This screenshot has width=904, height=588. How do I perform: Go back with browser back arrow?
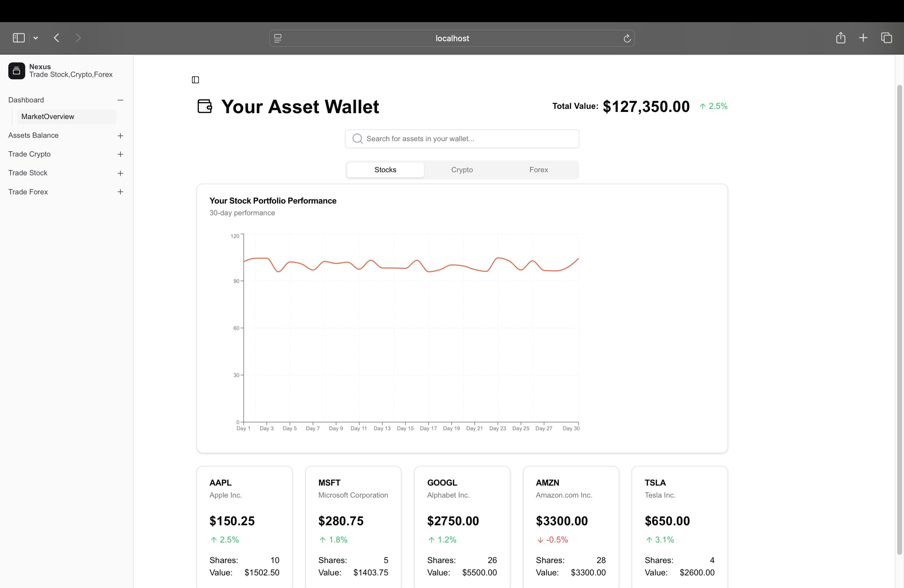[x=57, y=38]
